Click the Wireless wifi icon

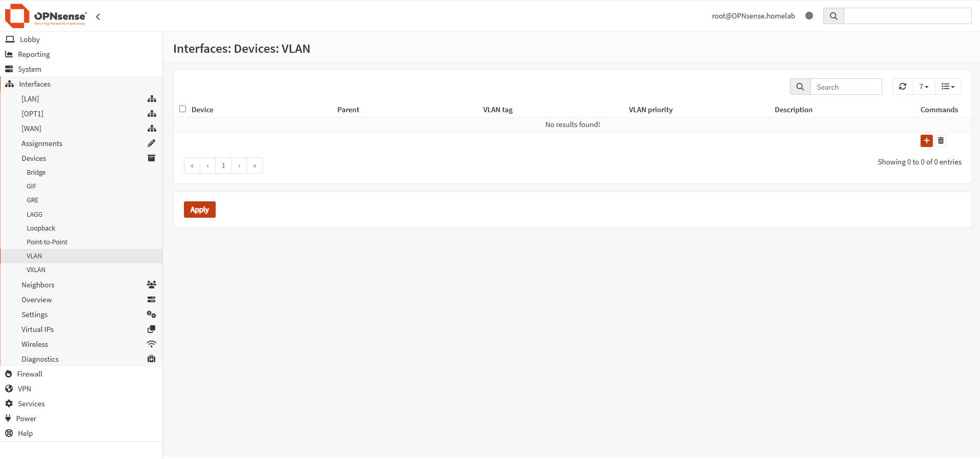(x=152, y=344)
